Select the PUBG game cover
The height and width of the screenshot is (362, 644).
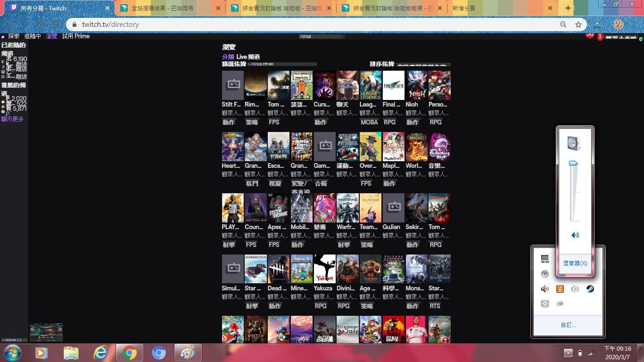[x=233, y=208]
